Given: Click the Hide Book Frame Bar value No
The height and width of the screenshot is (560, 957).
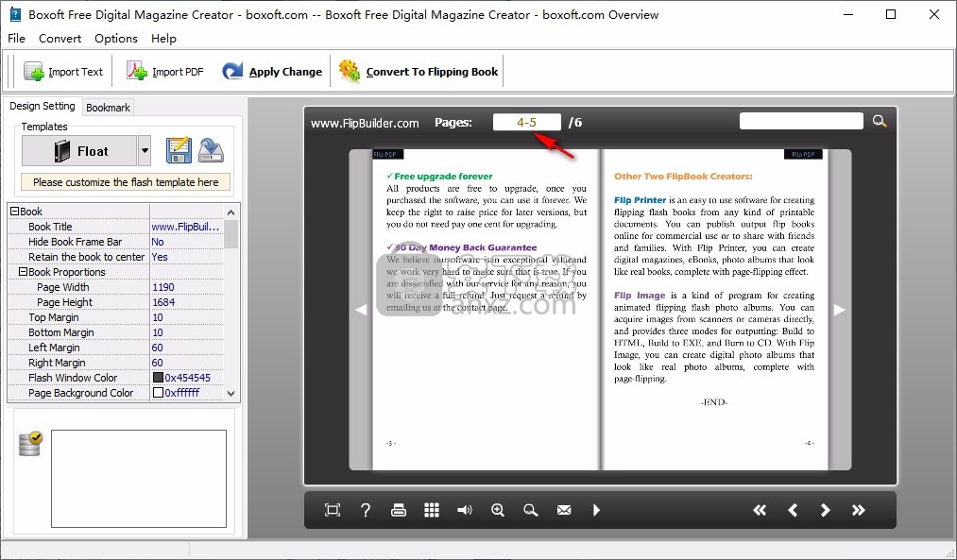Looking at the screenshot, I should [158, 242].
